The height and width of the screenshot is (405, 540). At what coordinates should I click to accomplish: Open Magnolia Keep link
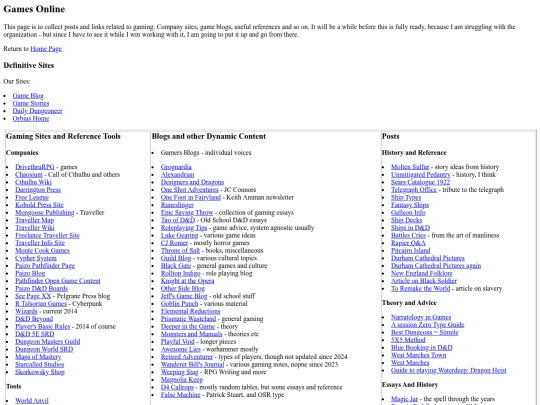pos(182,379)
